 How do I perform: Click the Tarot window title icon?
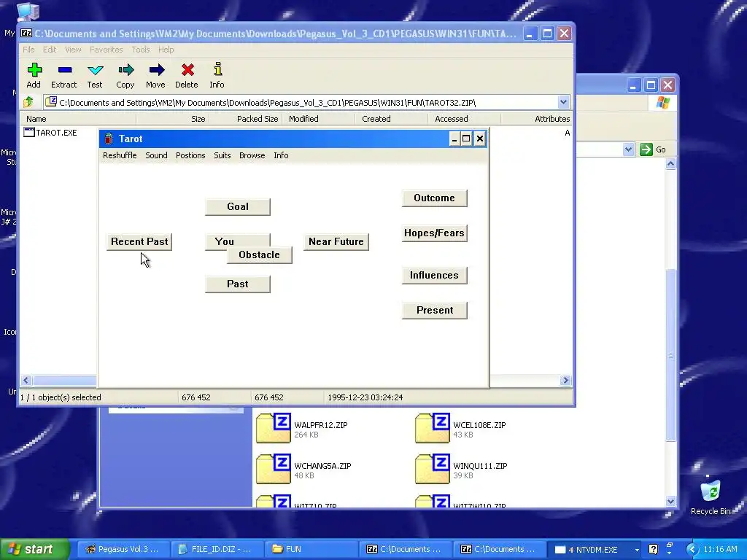(x=109, y=139)
